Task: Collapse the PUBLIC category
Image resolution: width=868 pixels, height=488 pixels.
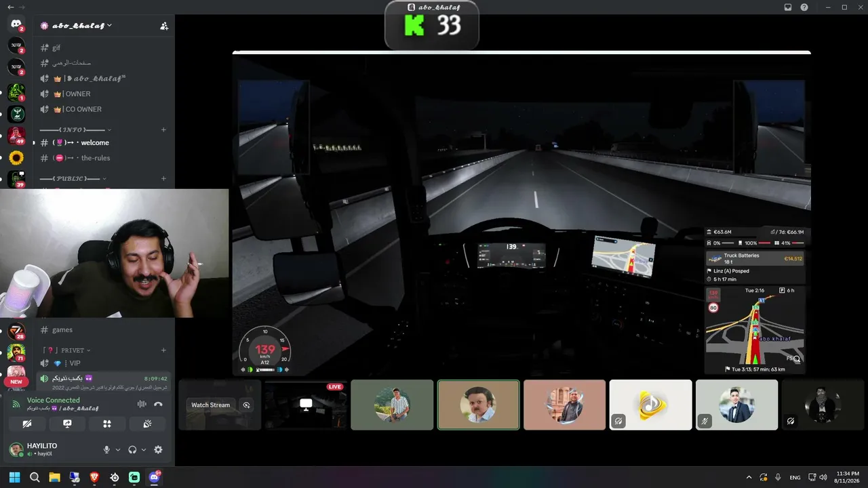Action: [73, 179]
